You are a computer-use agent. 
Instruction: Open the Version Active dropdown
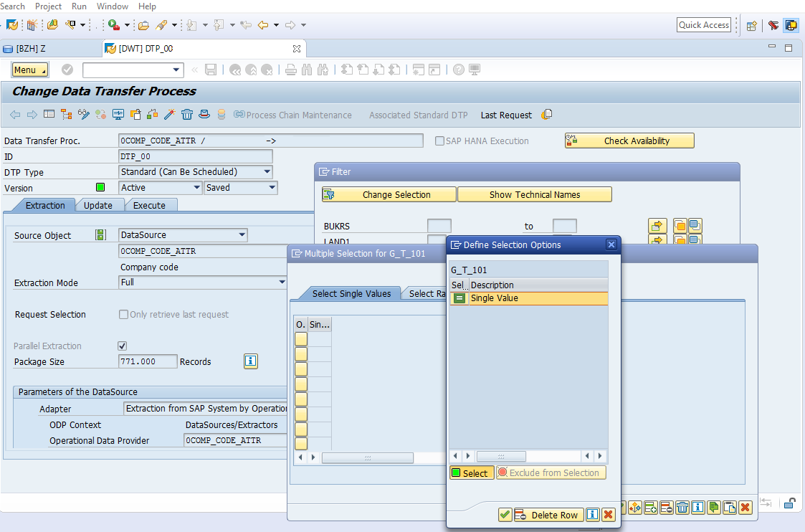tap(196, 187)
